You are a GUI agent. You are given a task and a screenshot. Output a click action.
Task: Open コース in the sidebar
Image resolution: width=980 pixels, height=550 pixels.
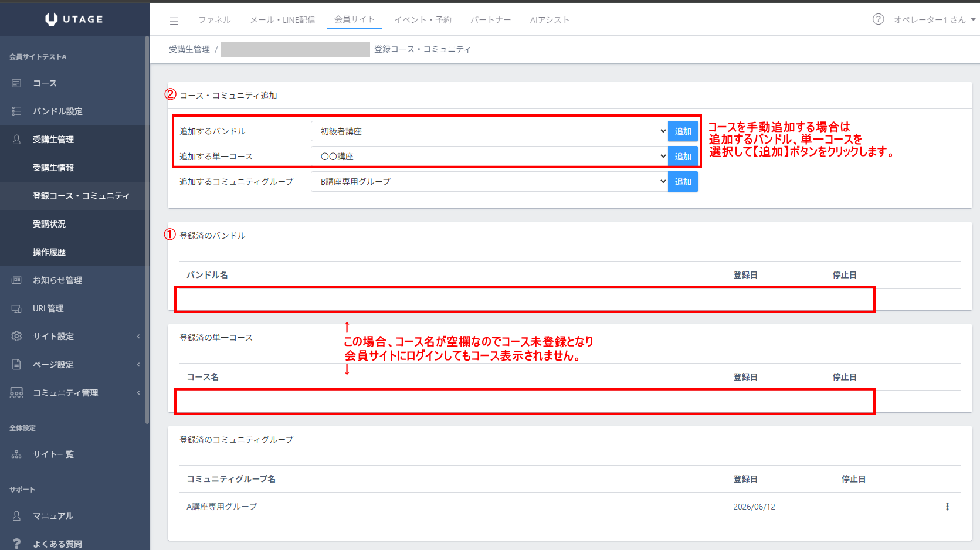(45, 83)
